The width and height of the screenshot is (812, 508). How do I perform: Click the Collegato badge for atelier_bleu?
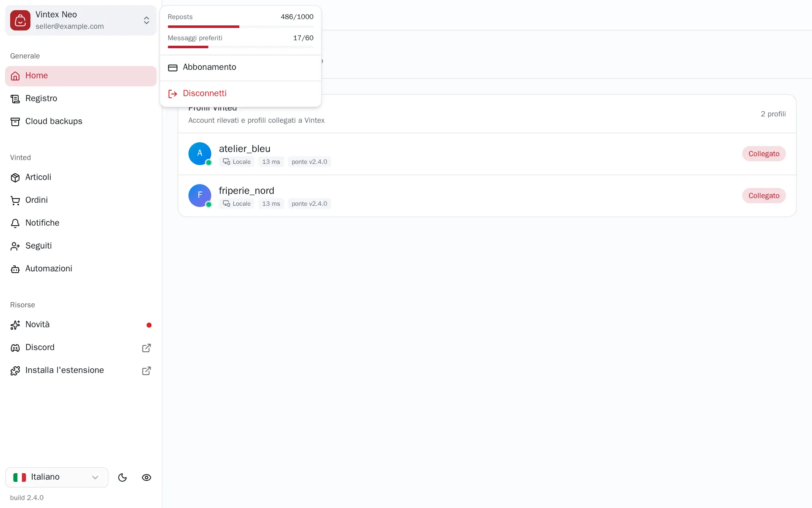click(x=764, y=154)
